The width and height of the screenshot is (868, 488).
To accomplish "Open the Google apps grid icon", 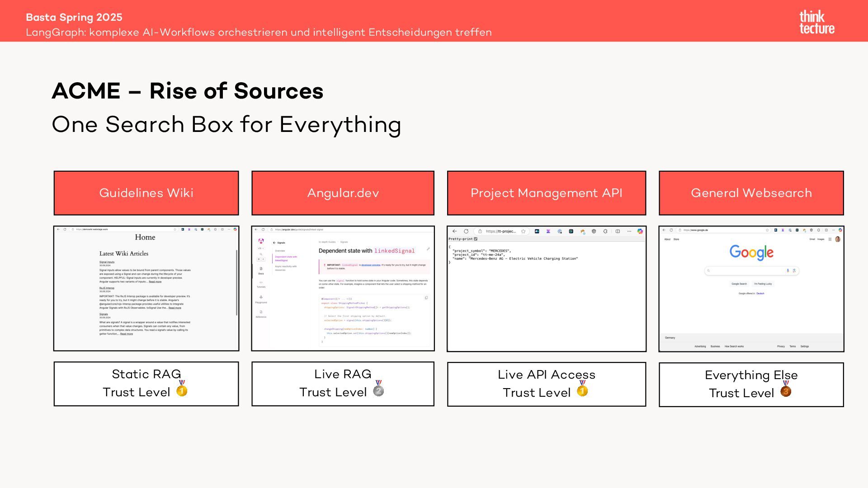I will [x=830, y=239].
